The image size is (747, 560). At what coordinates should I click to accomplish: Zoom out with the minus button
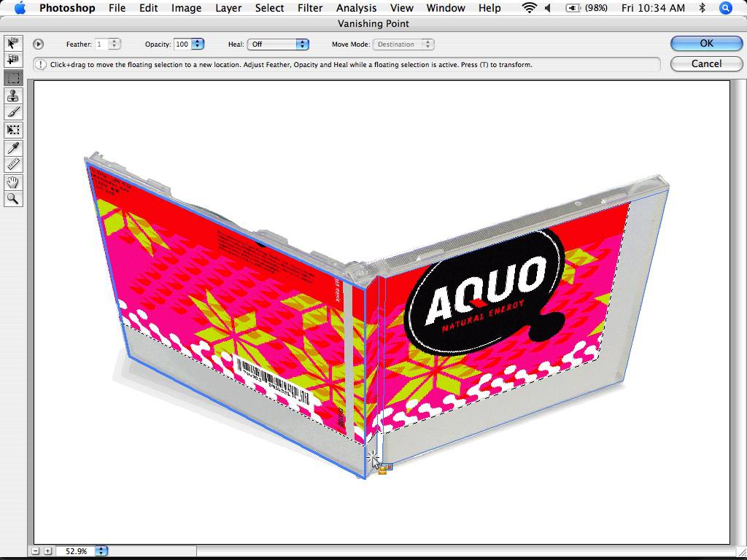36,551
